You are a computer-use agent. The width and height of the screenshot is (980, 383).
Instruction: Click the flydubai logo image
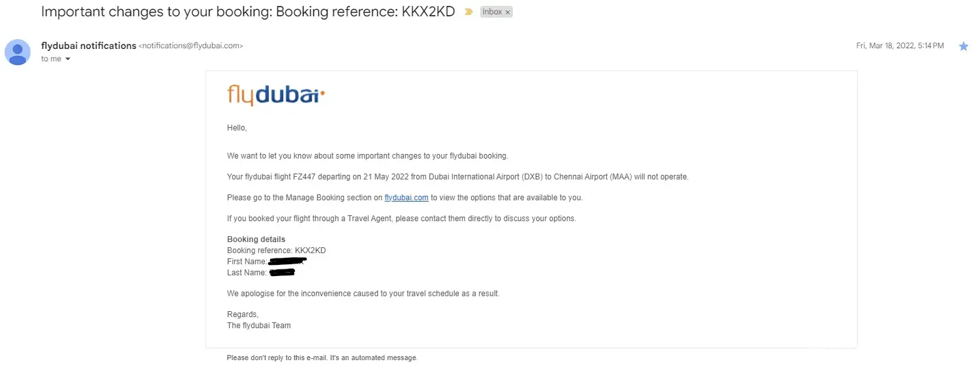click(x=276, y=95)
